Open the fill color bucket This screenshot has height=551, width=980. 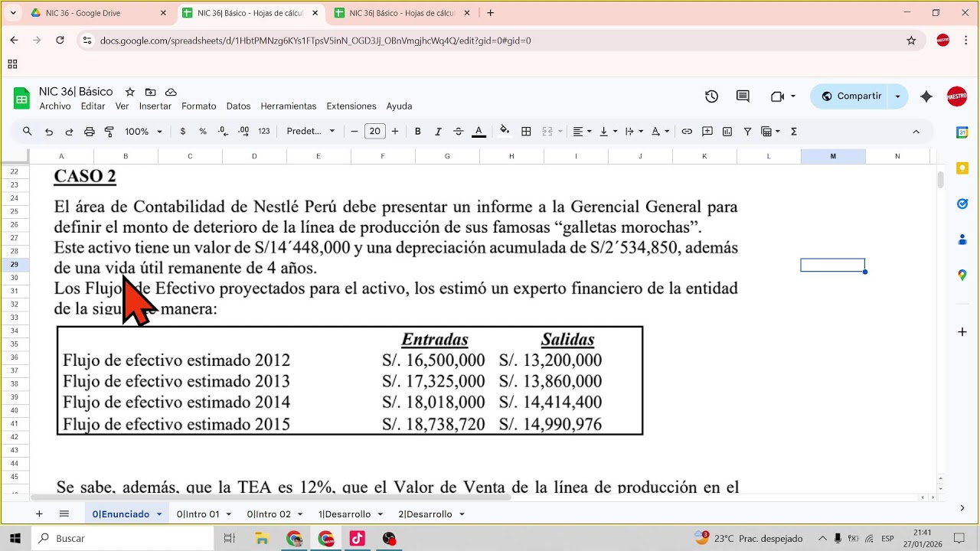pyautogui.click(x=504, y=131)
